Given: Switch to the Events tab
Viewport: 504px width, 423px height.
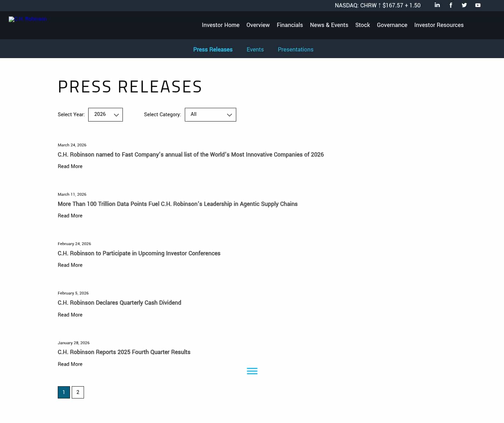Looking at the screenshot, I should coord(255,49).
